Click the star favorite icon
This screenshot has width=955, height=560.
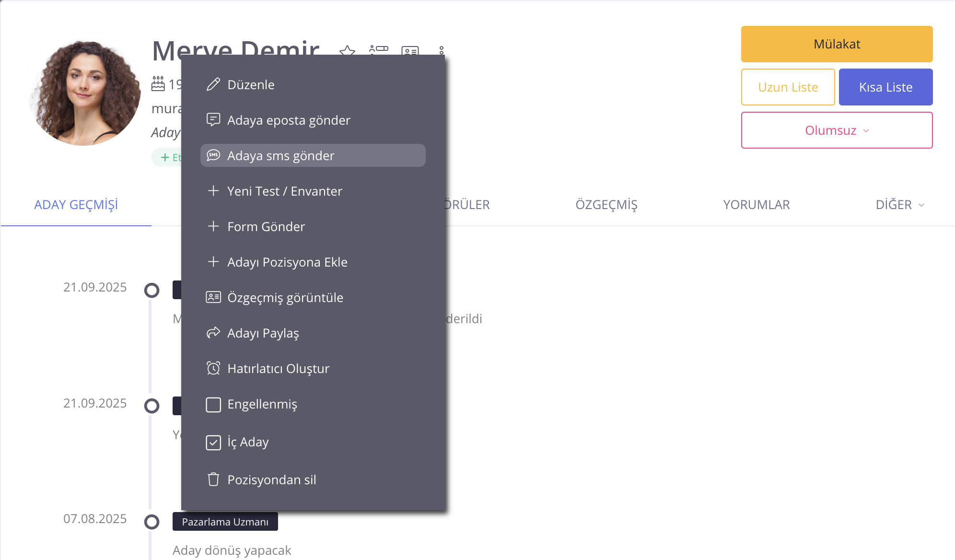pos(347,50)
